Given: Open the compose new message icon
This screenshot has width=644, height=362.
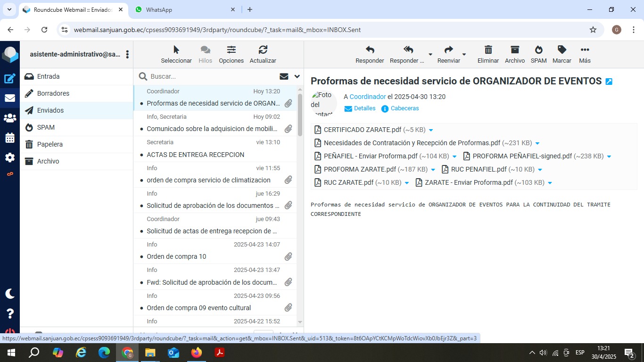Looking at the screenshot, I should click(x=9, y=79).
